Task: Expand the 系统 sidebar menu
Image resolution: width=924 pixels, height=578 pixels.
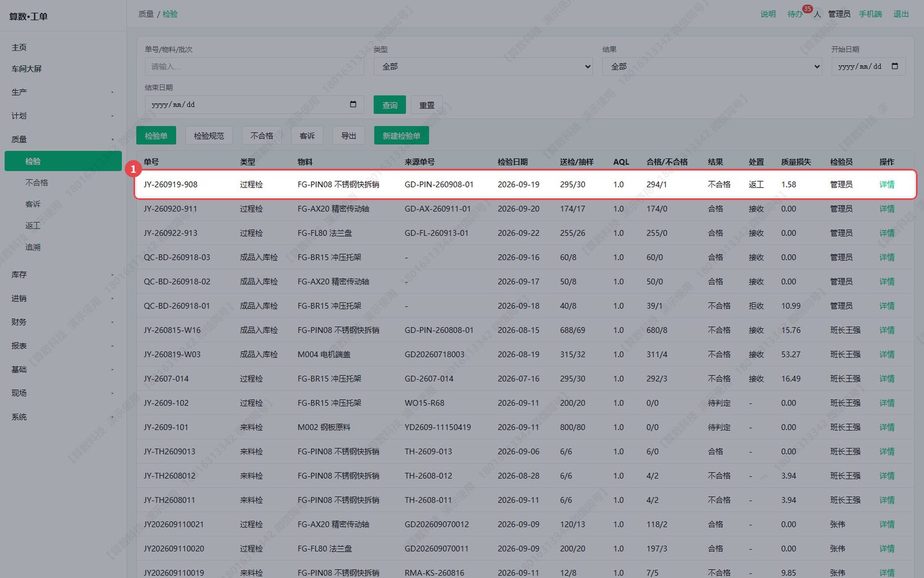Action: point(63,417)
